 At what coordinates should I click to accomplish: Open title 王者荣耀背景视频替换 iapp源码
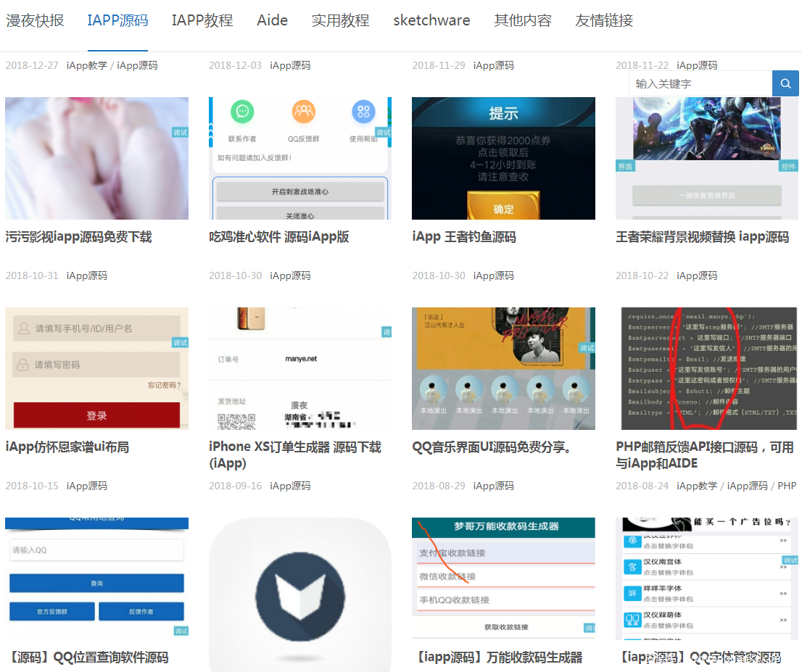[702, 237]
